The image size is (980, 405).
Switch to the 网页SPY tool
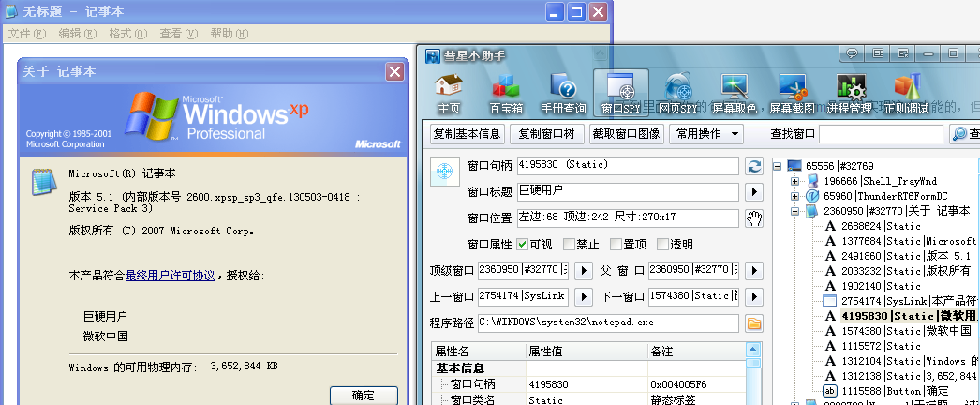coord(678,94)
